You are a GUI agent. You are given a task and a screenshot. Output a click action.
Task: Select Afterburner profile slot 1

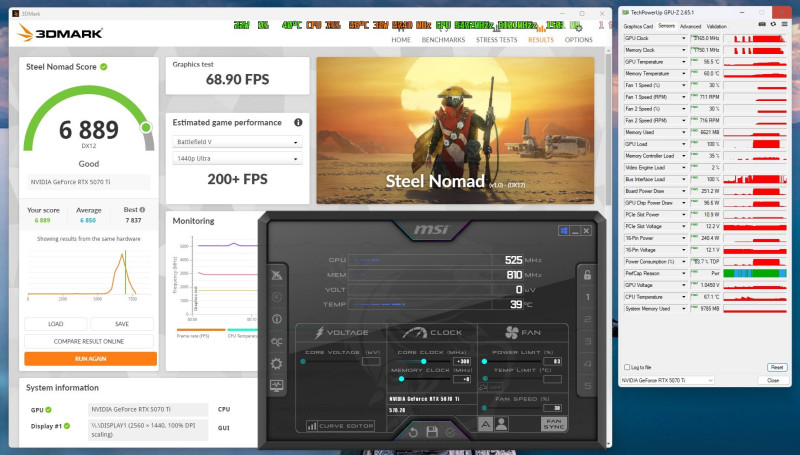pyautogui.click(x=587, y=297)
